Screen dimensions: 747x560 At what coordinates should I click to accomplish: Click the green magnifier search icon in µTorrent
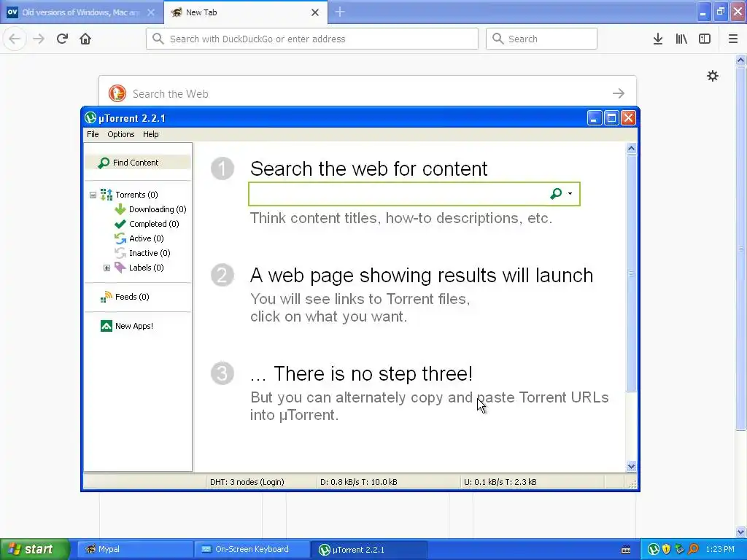click(x=555, y=193)
